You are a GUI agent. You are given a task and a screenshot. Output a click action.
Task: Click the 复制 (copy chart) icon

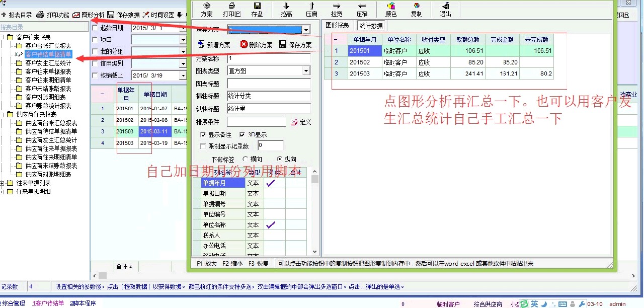[416, 6]
